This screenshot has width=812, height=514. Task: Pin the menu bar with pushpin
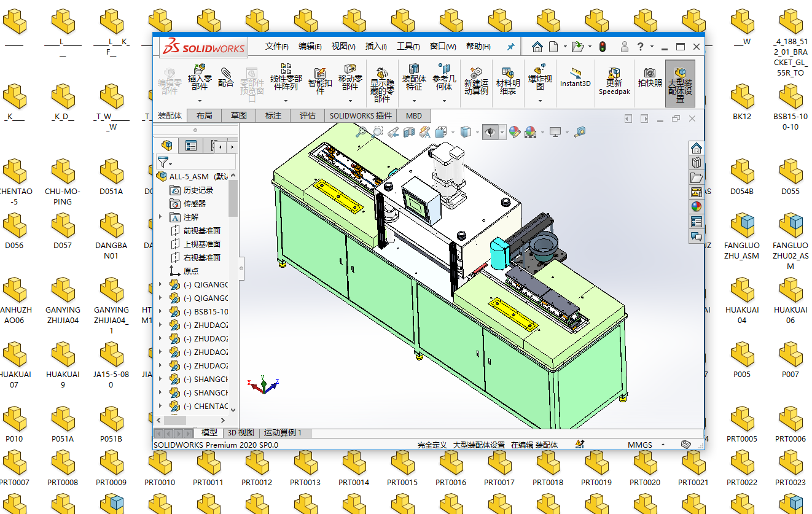[510, 47]
